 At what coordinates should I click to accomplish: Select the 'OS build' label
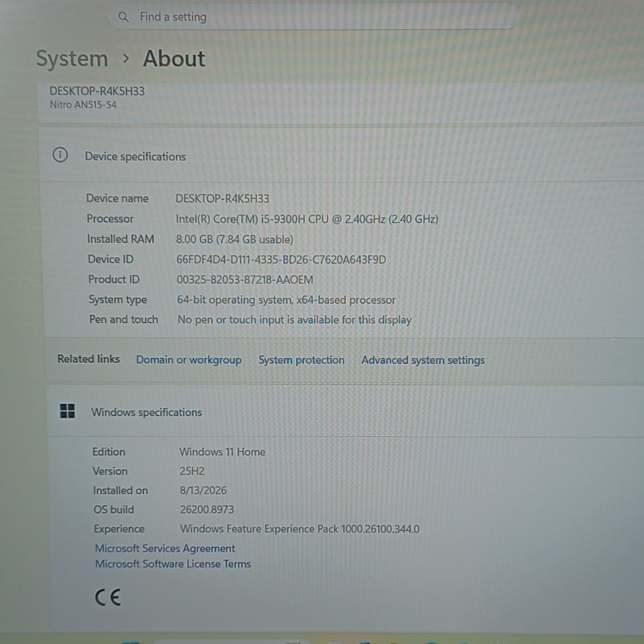(114, 509)
